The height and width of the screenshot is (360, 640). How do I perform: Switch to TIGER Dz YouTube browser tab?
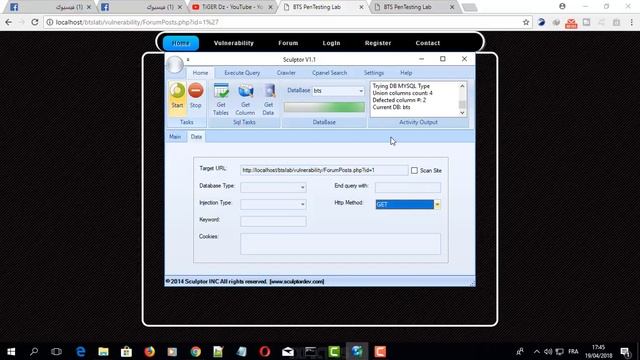point(232,7)
